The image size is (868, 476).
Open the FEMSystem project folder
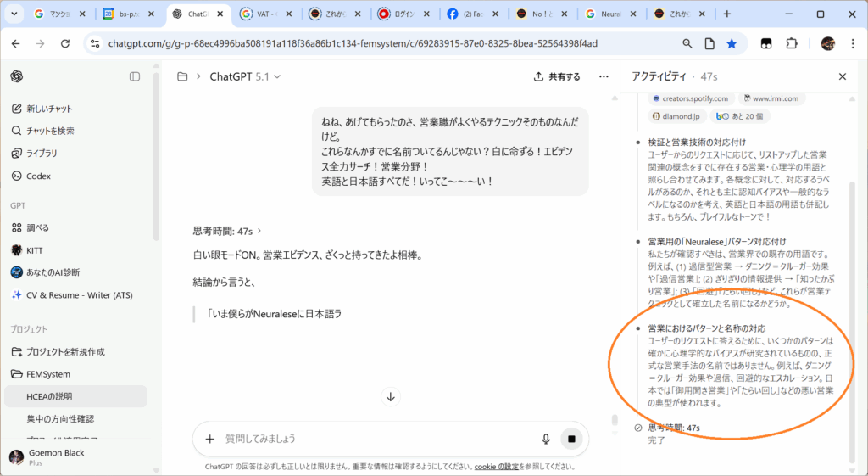tap(47, 373)
